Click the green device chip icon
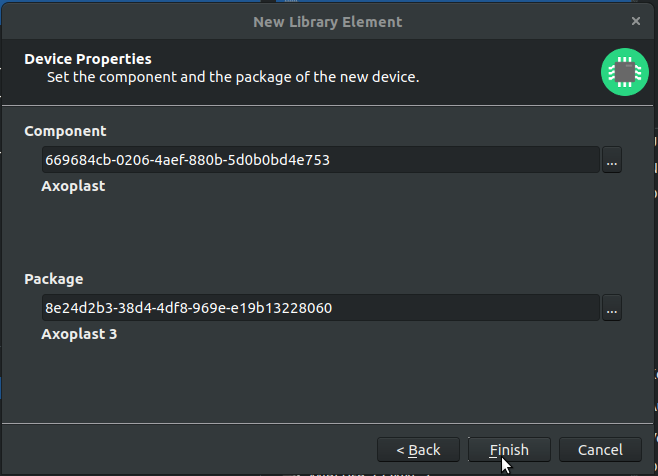 click(624, 72)
